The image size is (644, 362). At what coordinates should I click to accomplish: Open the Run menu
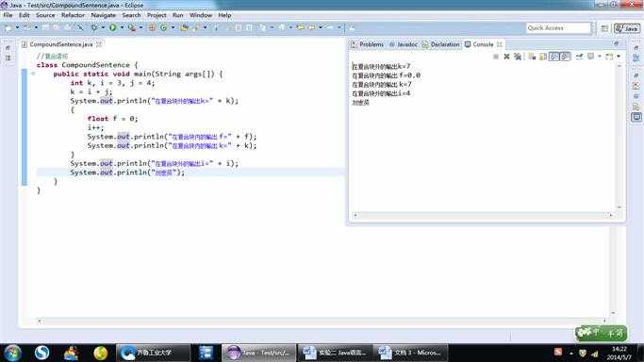178,15
